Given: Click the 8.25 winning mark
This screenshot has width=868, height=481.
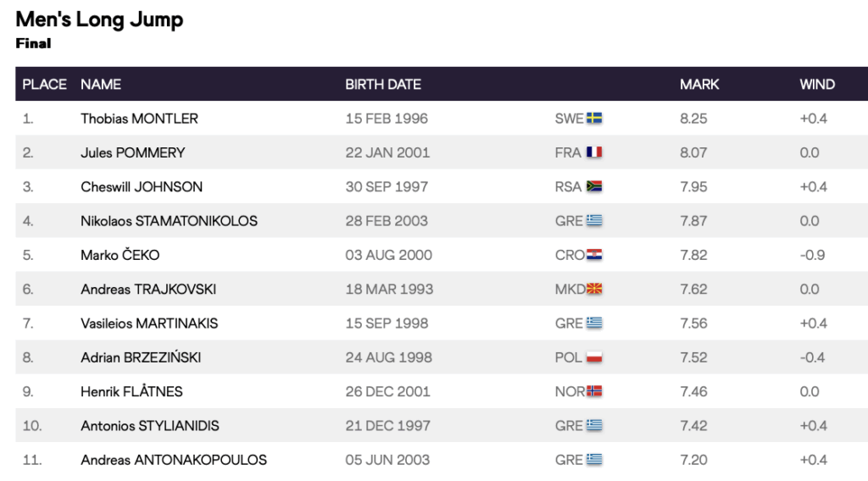Looking at the screenshot, I should click(693, 119).
